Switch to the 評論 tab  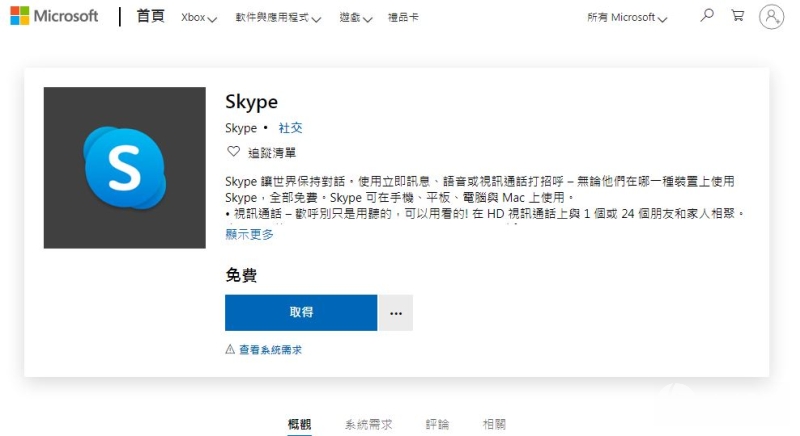[x=437, y=424]
